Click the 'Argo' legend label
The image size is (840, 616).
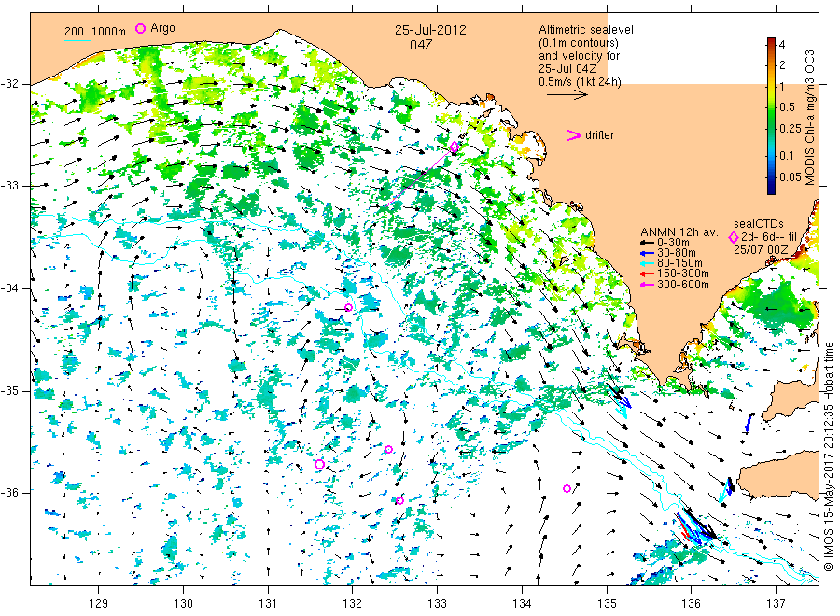(x=162, y=28)
